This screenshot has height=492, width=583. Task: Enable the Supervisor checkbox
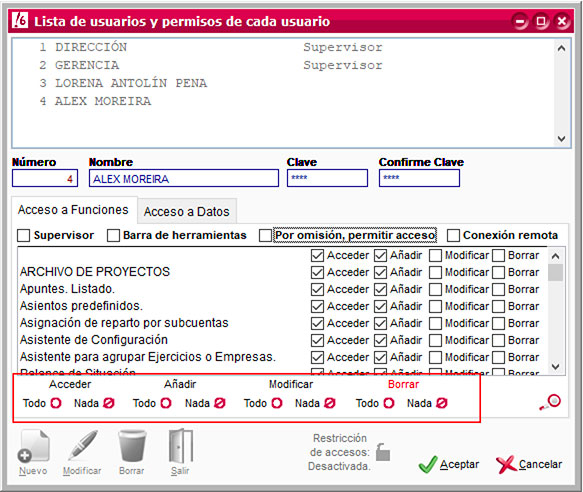pos(23,235)
